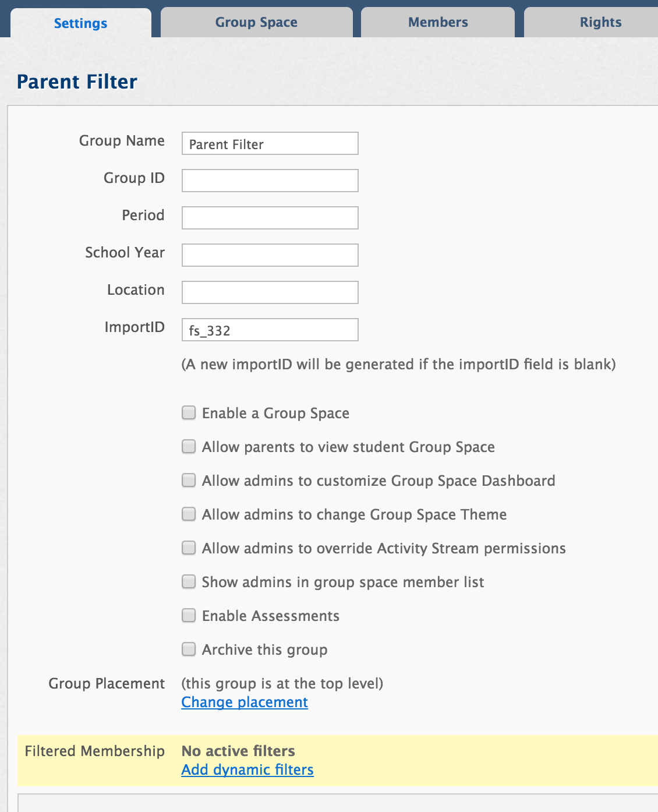This screenshot has width=658, height=812.
Task: Toggle Show admins in group space member list
Action: coord(189,582)
